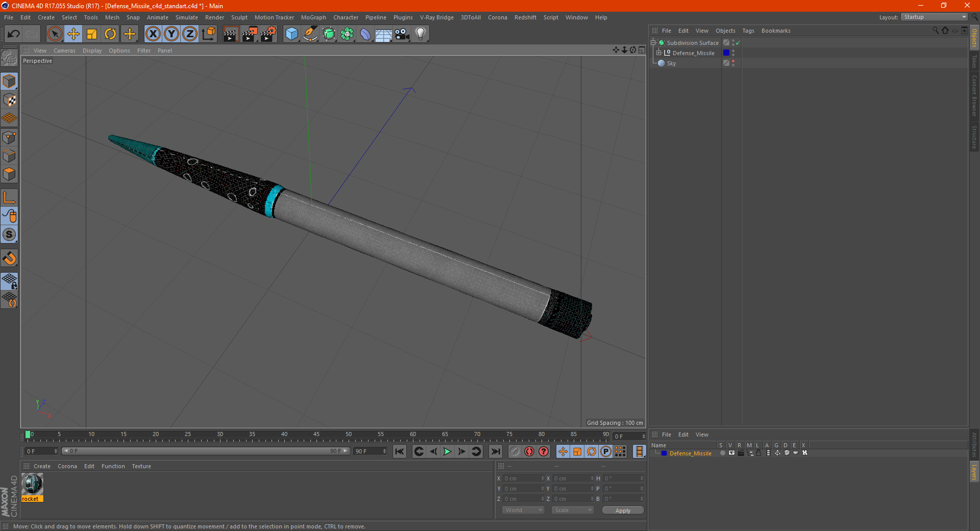980x531 pixels.
Task: Open the MoGraph array generator icon
Action: click(x=347, y=34)
